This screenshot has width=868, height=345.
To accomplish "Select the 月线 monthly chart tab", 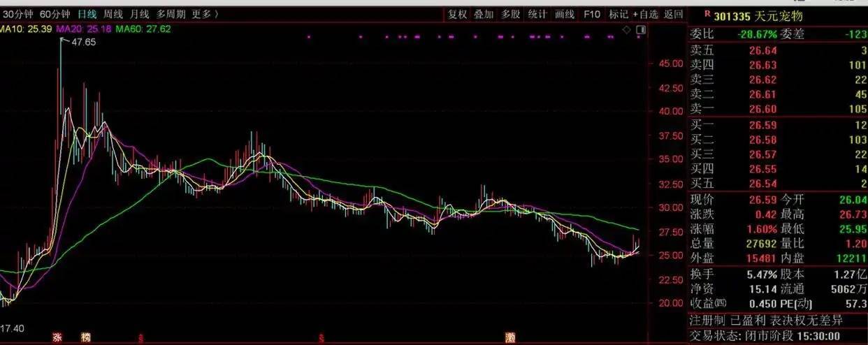I will 140,14.
